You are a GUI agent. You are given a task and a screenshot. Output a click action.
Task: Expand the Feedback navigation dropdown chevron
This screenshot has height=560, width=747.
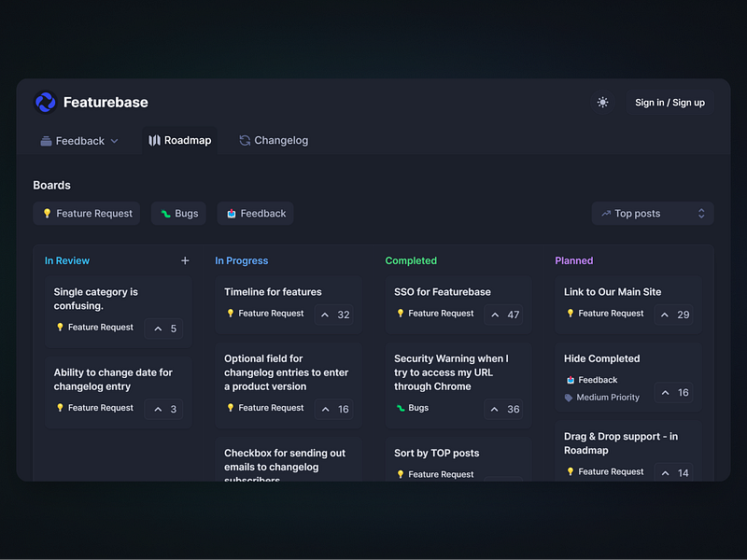(x=115, y=140)
